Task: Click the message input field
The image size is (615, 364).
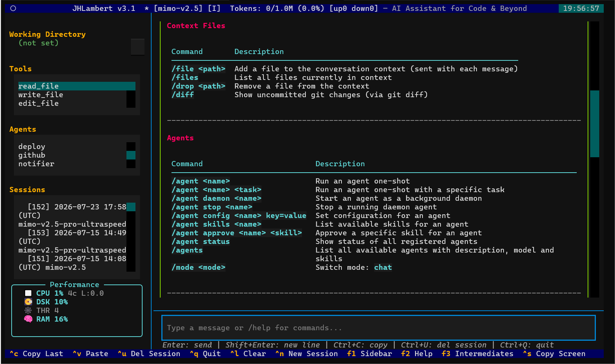Action: tap(379, 328)
